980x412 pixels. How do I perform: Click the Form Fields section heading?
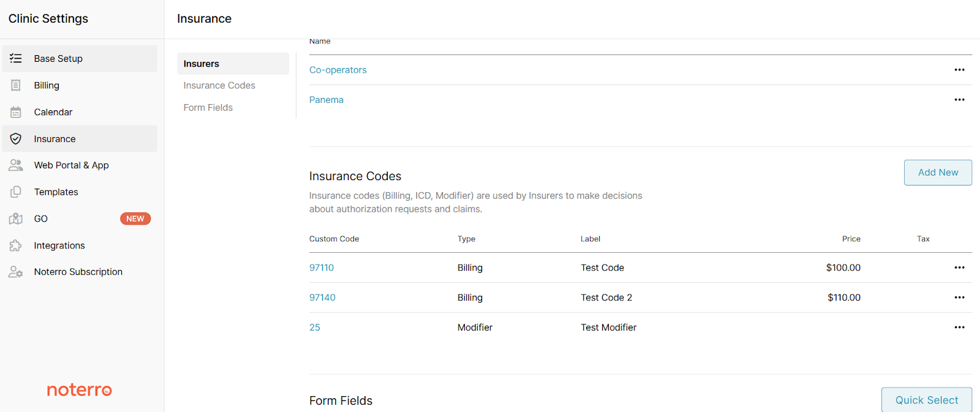(x=341, y=401)
